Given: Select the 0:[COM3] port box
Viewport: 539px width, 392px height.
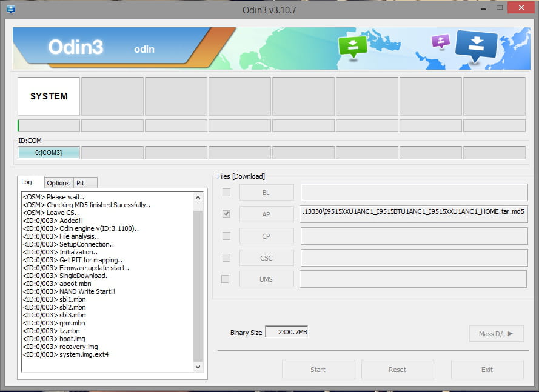Looking at the screenshot, I should tap(49, 153).
